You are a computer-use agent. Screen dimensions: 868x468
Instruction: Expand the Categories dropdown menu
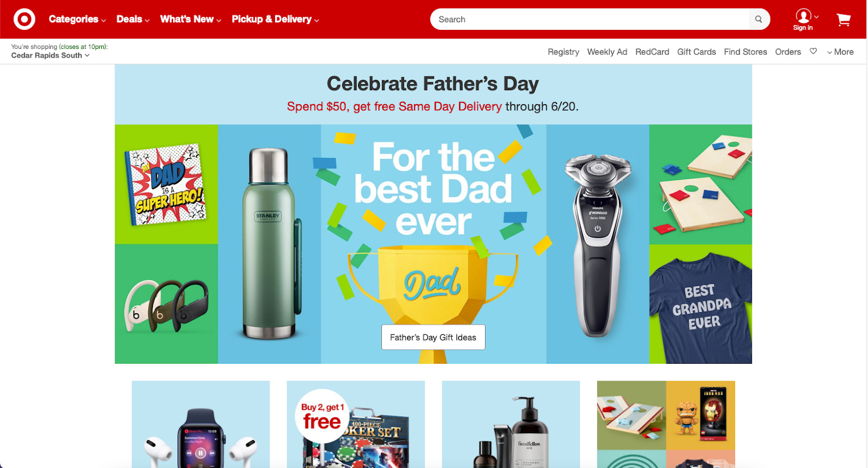coord(77,19)
